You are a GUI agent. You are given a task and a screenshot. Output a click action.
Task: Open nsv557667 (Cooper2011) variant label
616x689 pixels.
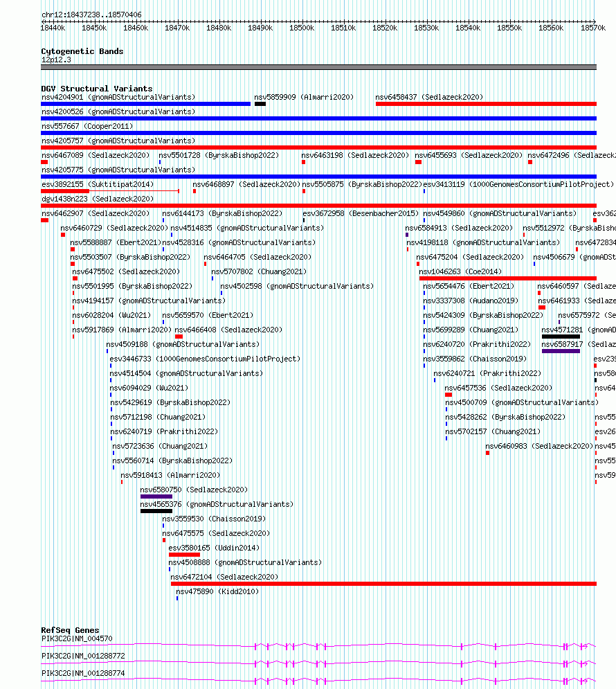point(87,126)
